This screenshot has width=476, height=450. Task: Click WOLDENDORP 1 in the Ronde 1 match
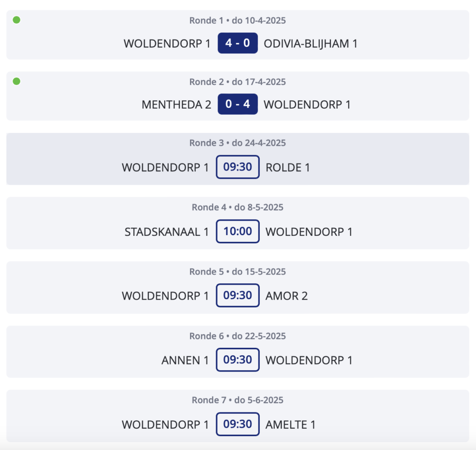pyautogui.click(x=167, y=44)
